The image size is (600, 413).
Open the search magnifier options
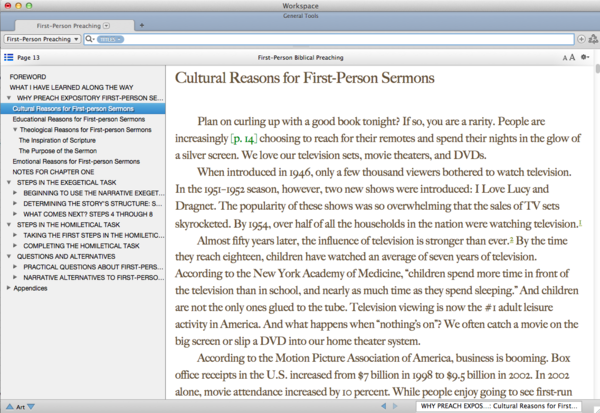click(90, 39)
